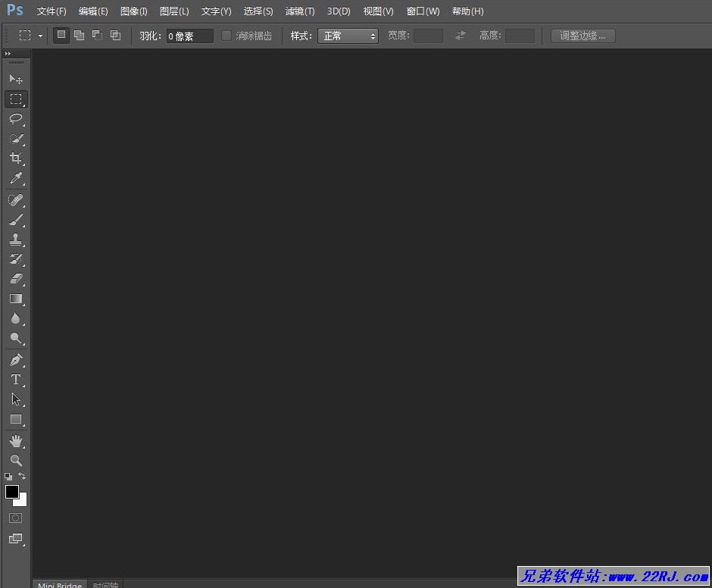Expand the toolbar double-arrow at top

[8, 54]
